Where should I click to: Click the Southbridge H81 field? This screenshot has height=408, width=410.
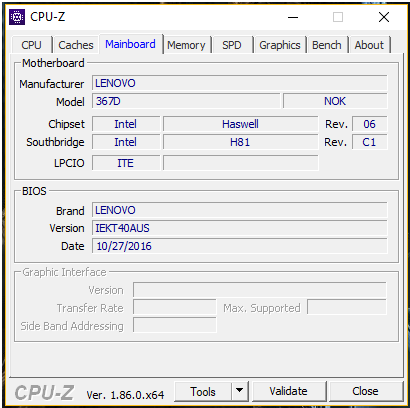click(x=240, y=142)
